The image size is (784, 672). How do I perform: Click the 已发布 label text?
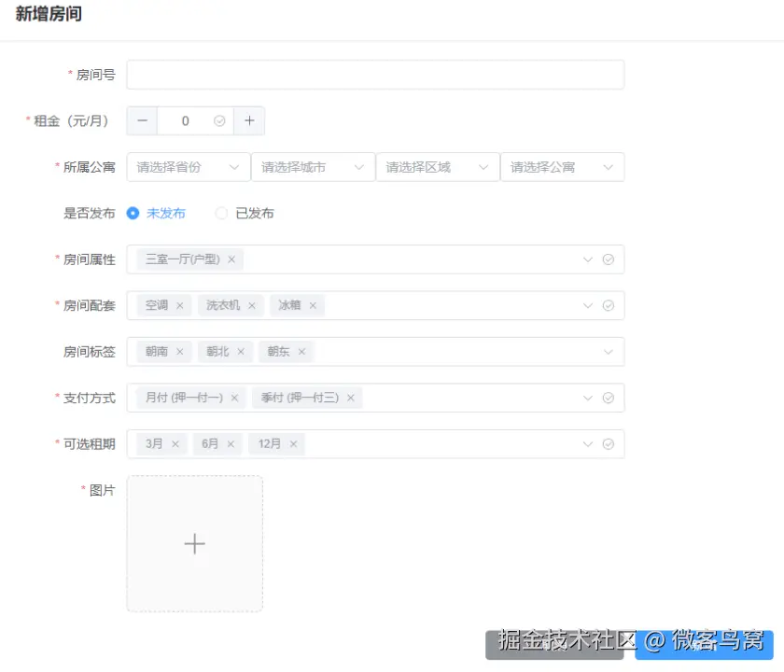click(255, 214)
